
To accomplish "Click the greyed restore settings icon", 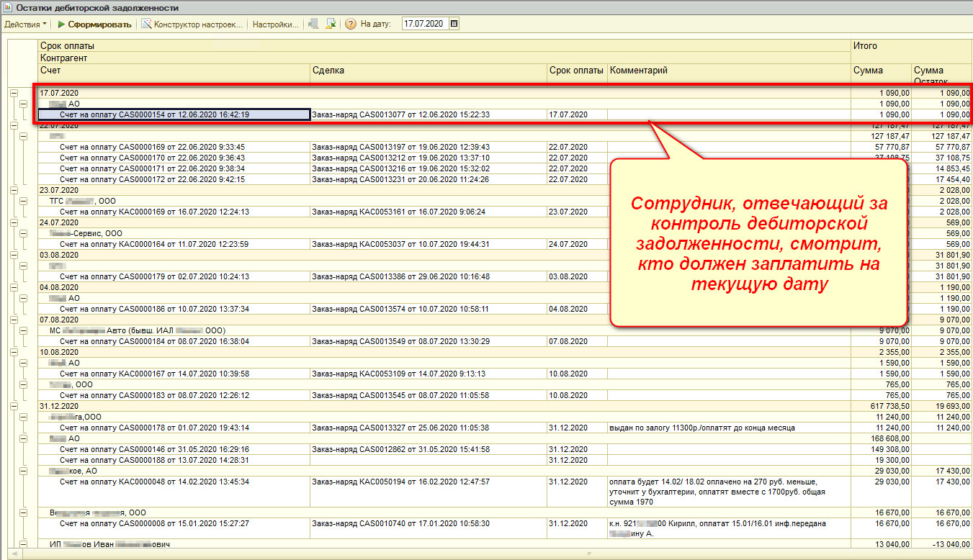I will click(313, 24).
